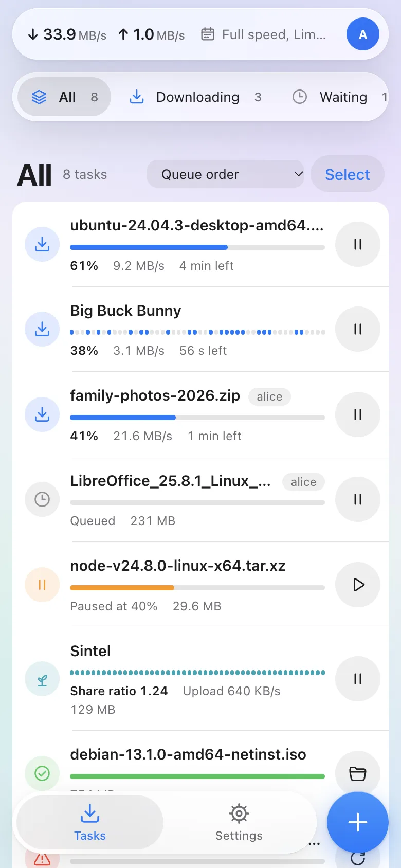Viewport: 401px width, 868px height.
Task: Open the ubuntu-24.04.3-desktop-amd64 task title
Action: [197, 225]
